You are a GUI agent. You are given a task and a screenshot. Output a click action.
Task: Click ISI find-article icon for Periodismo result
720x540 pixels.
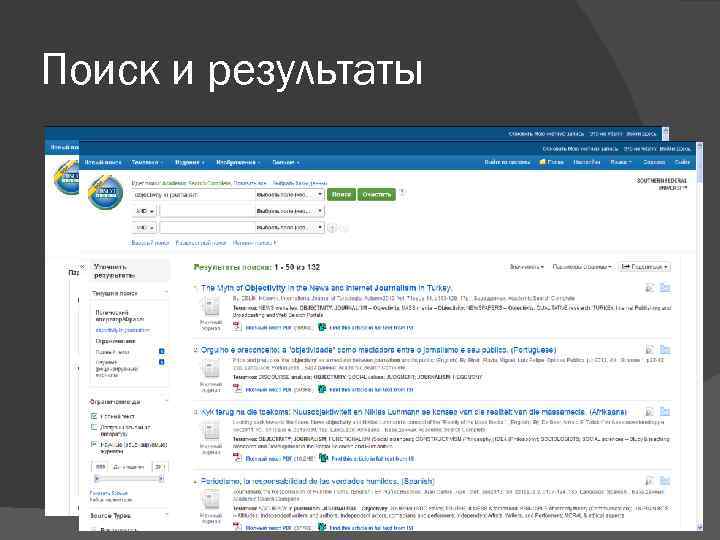[x=322, y=527]
